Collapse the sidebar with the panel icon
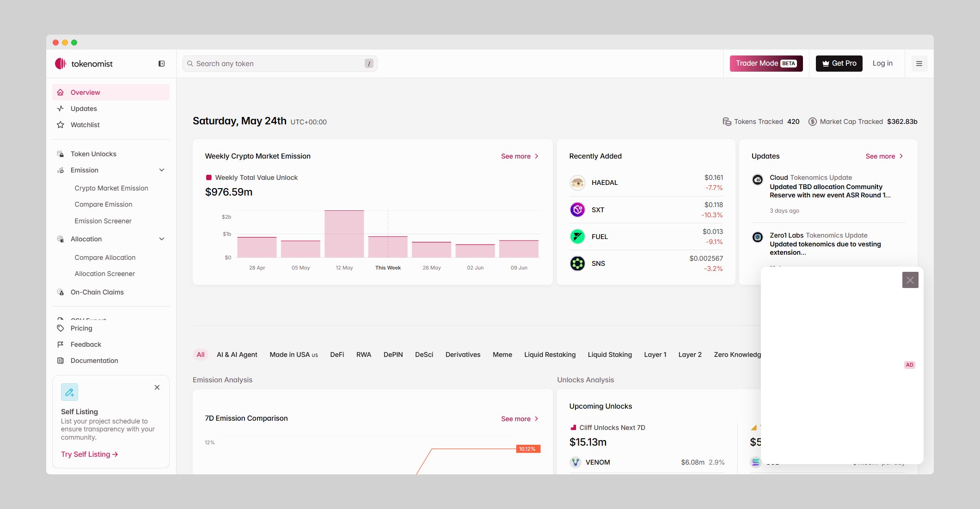Image resolution: width=980 pixels, height=509 pixels. coord(161,64)
